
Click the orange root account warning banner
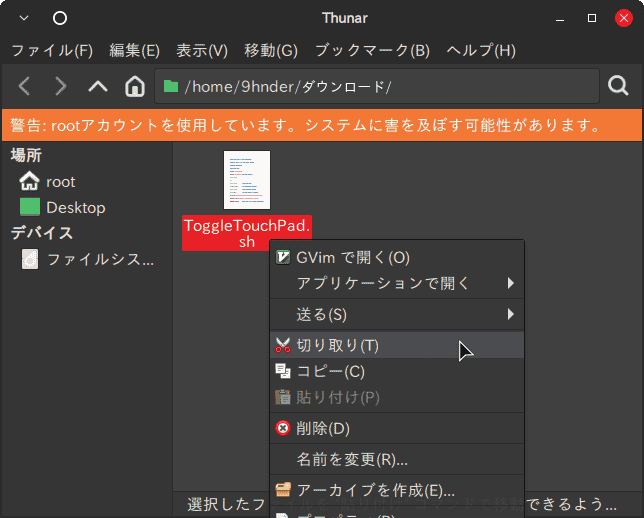point(322,125)
